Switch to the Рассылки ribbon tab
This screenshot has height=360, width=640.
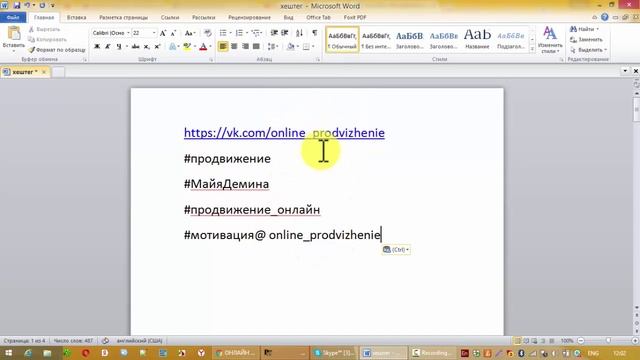[203, 18]
